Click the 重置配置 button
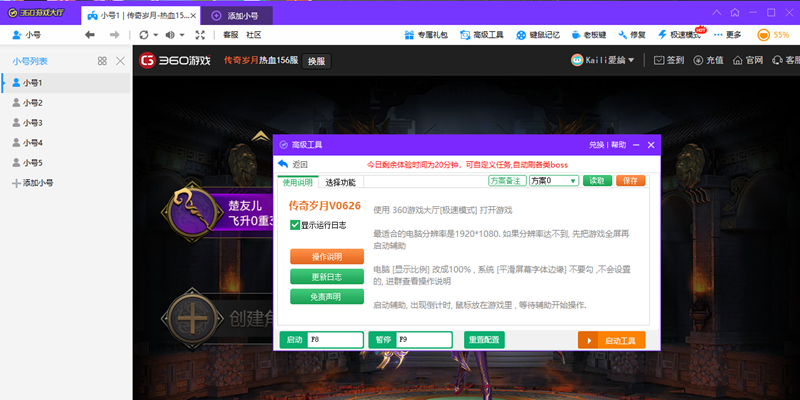The image size is (800, 400). 484,340
